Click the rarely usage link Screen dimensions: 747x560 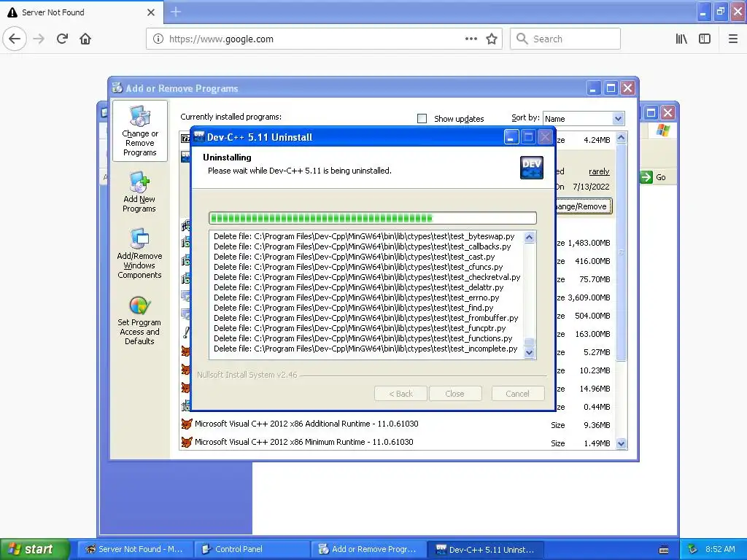tap(599, 171)
